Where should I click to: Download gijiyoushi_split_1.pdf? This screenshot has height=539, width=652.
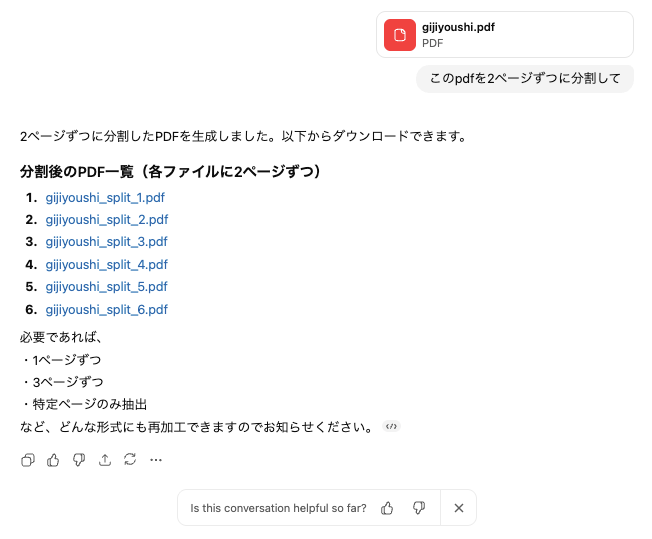pyautogui.click(x=105, y=197)
